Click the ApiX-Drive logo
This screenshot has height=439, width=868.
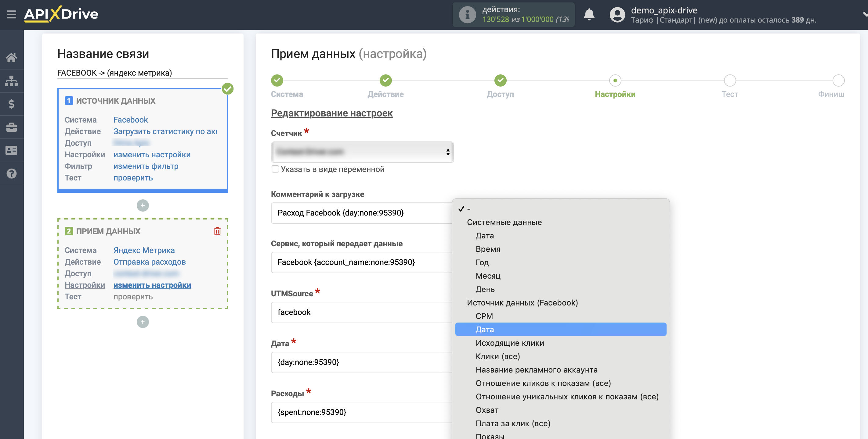(61, 14)
